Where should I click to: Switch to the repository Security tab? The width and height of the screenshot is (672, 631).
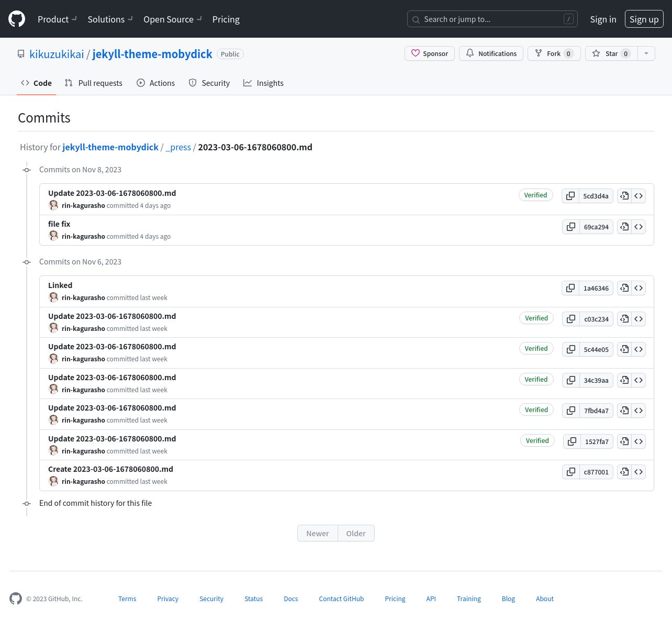click(x=209, y=83)
